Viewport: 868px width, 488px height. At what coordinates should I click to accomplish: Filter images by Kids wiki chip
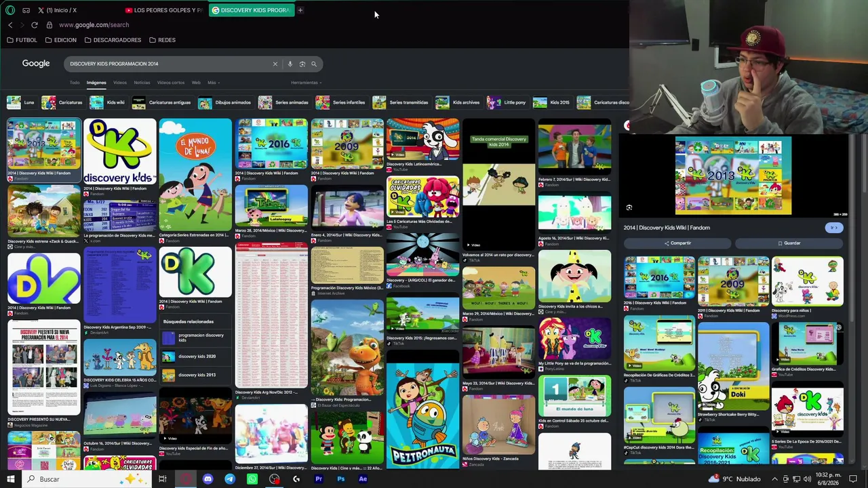108,102
